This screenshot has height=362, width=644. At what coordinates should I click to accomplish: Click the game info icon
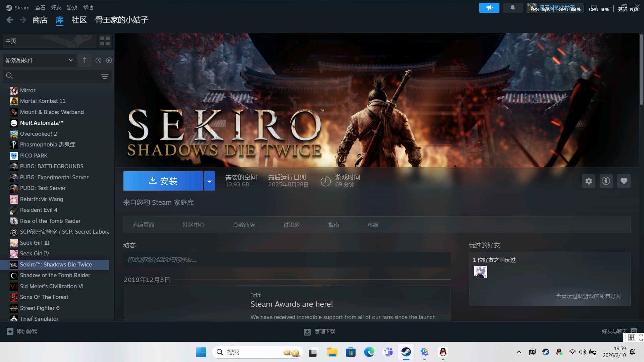(x=606, y=181)
